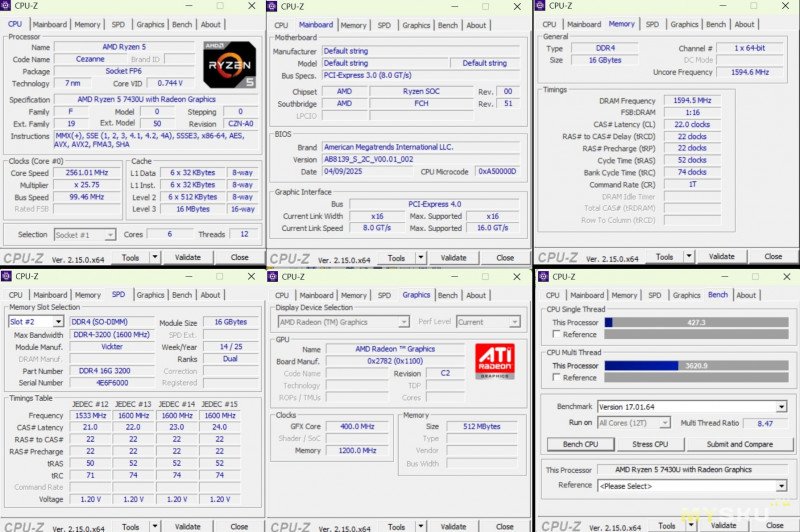Click the CPU-Z app icon in the Memory window title bar
The width and height of the screenshot is (800, 532).
tap(540, 6)
